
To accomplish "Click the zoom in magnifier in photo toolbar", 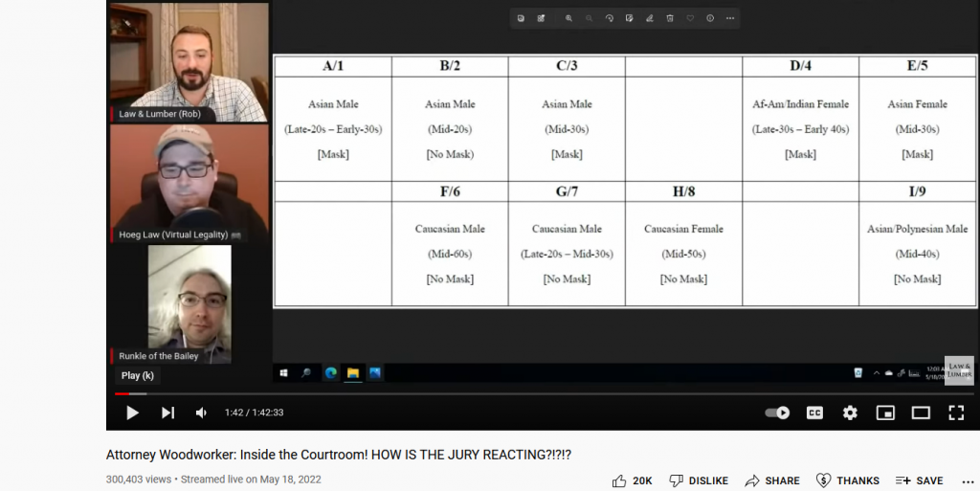I will (568, 18).
